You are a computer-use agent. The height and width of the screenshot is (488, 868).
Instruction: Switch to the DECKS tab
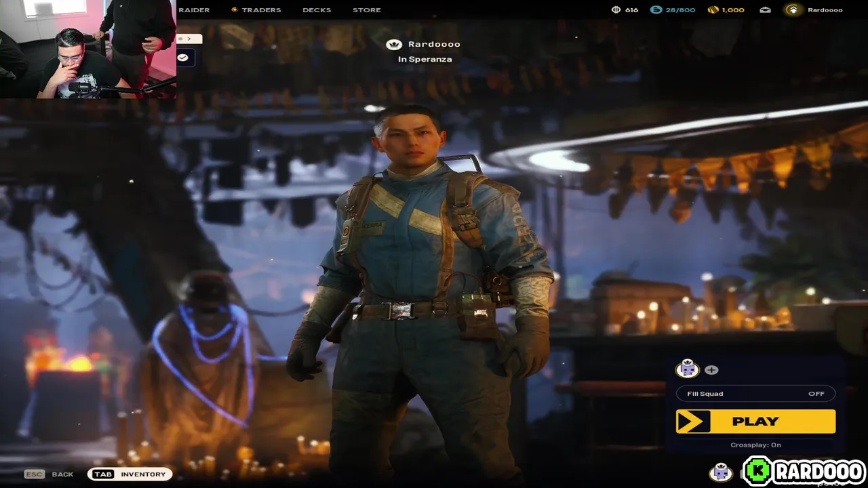[x=317, y=10]
